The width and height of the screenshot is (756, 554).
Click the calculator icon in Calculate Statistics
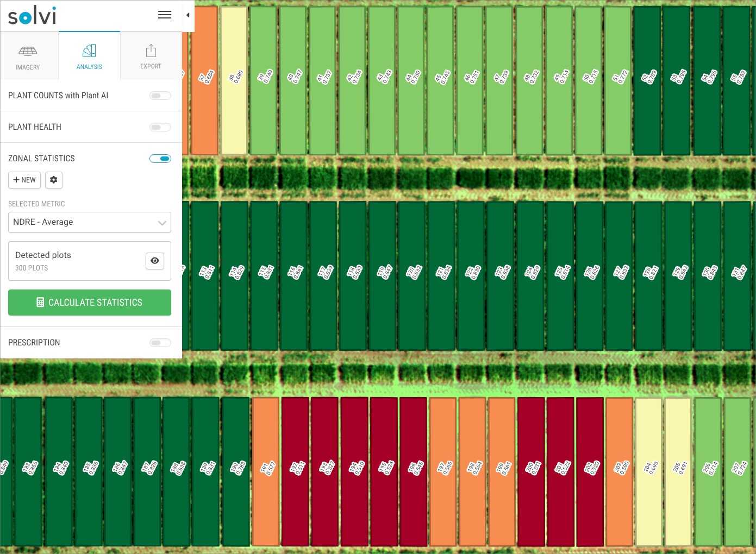pyautogui.click(x=40, y=303)
